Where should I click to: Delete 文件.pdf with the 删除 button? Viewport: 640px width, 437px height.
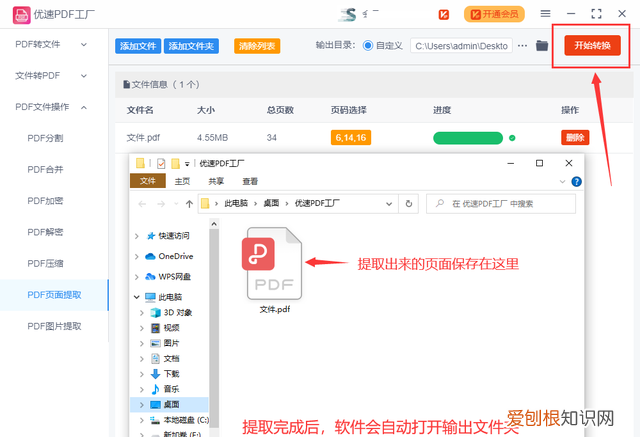pyautogui.click(x=575, y=138)
